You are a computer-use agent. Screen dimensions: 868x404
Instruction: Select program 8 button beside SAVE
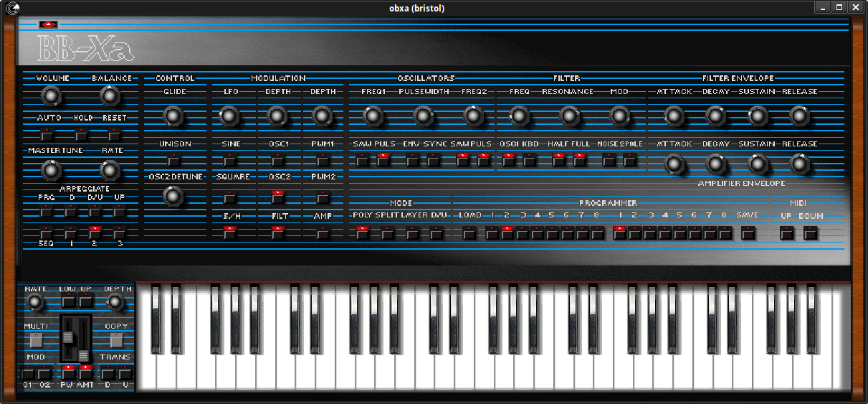click(725, 232)
